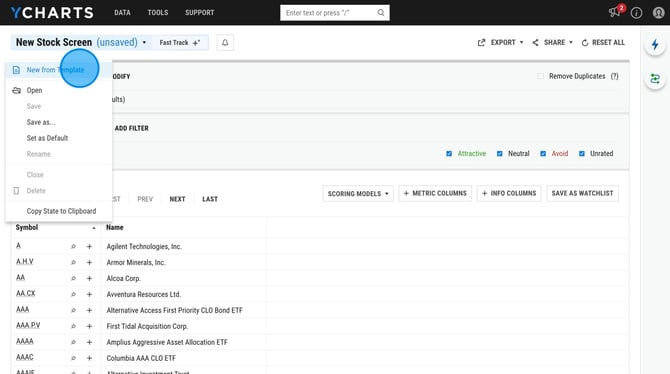
Task: Click the plus icon for A
Action: tap(89, 247)
